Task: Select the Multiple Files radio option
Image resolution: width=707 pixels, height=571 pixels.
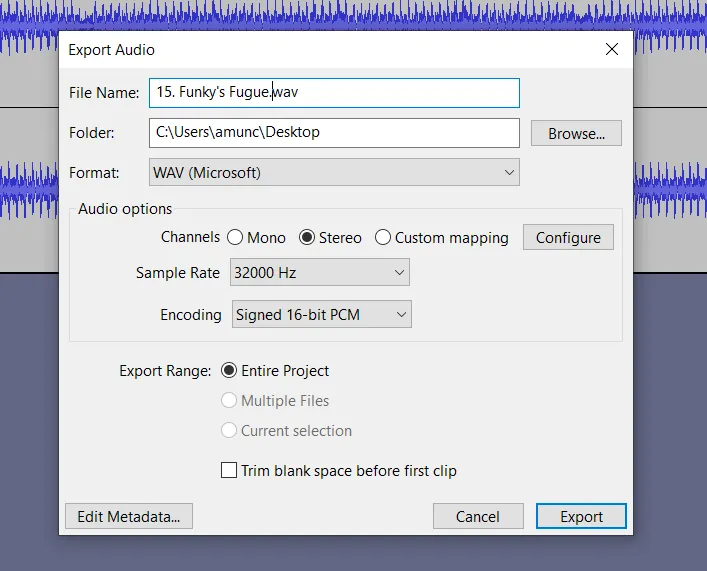Action: (x=229, y=401)
